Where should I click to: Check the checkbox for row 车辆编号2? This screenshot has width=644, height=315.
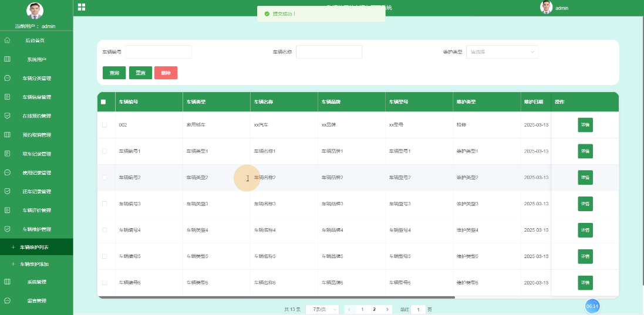tap(104, 177)
